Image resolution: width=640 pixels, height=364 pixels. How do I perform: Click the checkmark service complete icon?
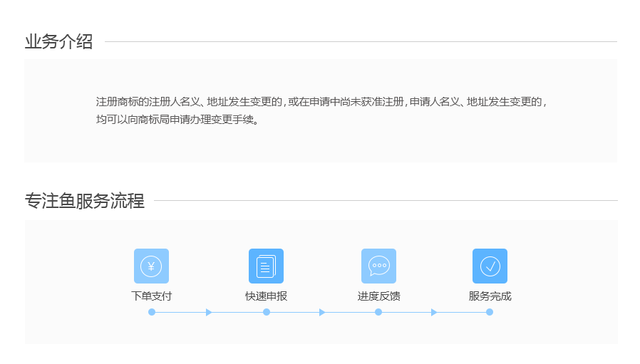pos(490,266)
